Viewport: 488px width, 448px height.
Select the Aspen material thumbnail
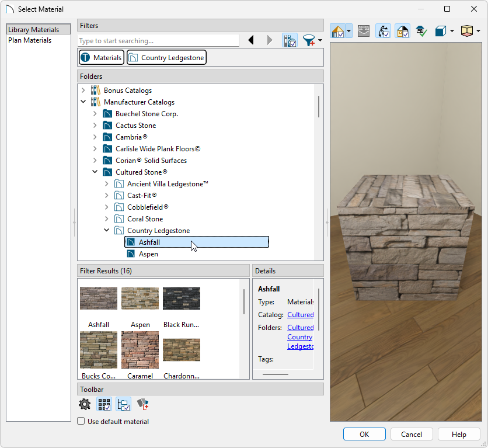pyautogui.click(x=140, y=298)
